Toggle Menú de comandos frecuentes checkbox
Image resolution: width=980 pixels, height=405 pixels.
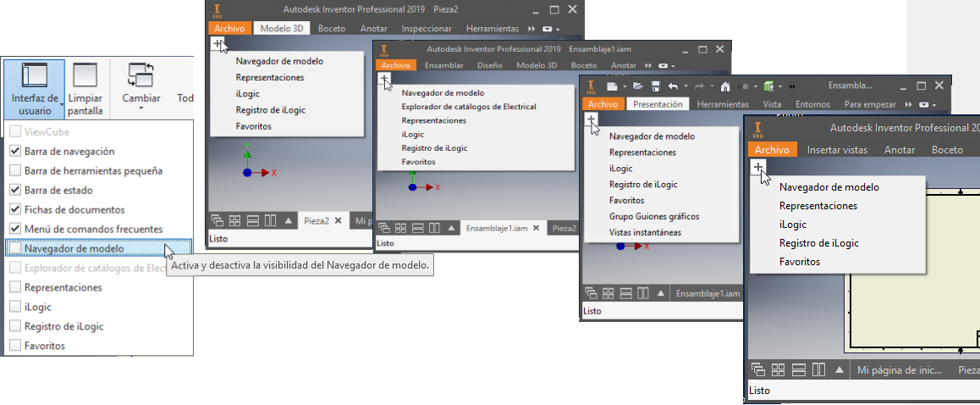click(x=15, y=229)
